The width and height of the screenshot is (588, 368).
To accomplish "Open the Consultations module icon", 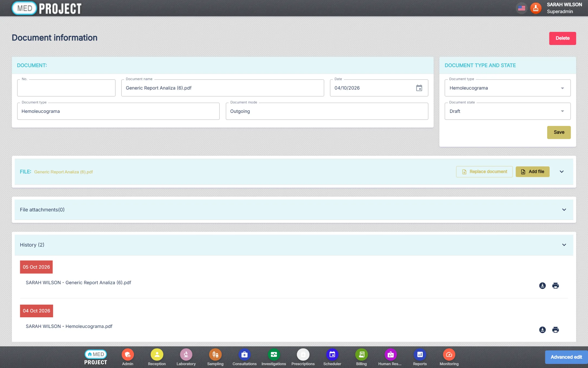I will 244,355.
